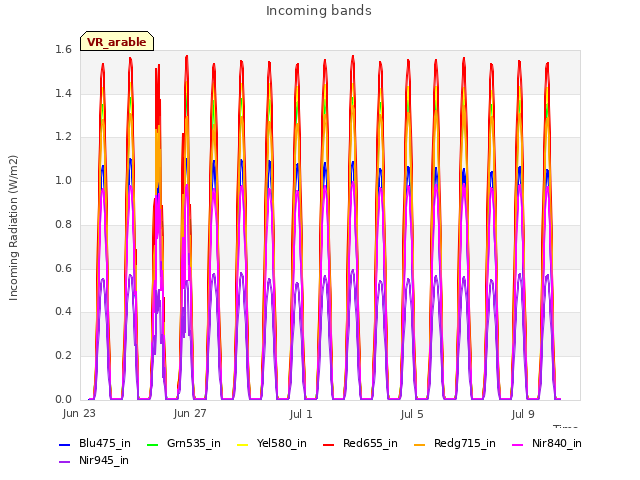Click the Red655_in red legend swatch
The image size is (640, 480).
pyautogui.click(x=329, y=444)
